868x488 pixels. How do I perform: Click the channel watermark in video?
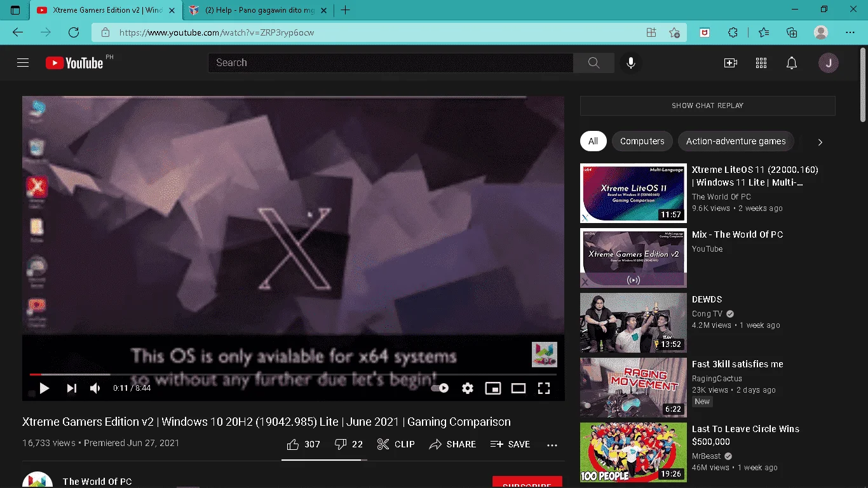click(545, 355)
